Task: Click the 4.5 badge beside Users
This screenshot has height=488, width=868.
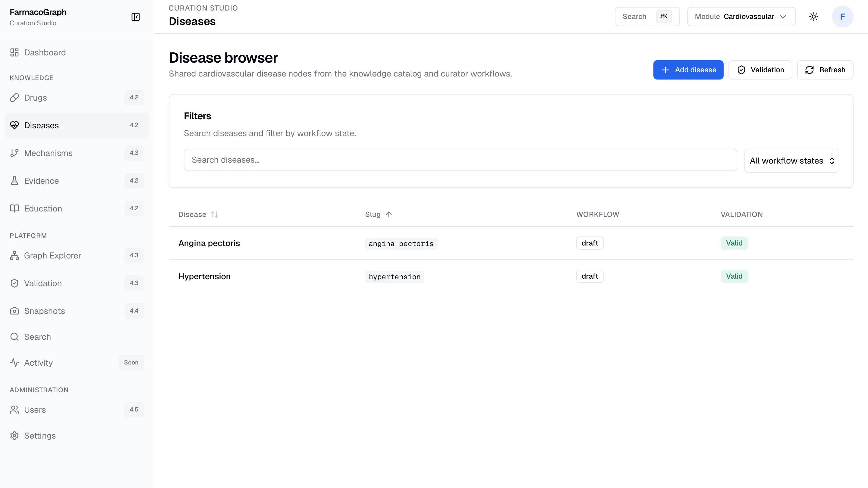Action: tap(134, 410)
